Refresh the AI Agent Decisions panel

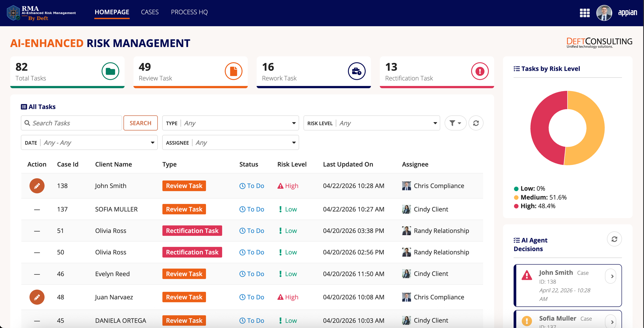point(614,239)
